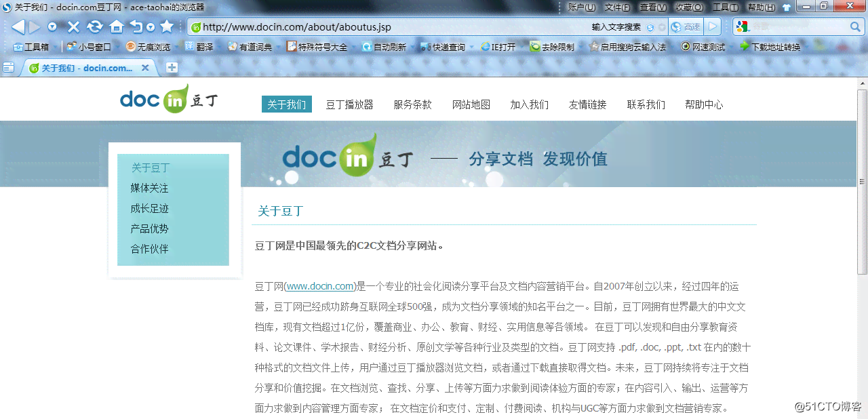Select 关于我们 in the site navigation
The width and height of the screenshot is (868, 419).
(x=287, y=104)
